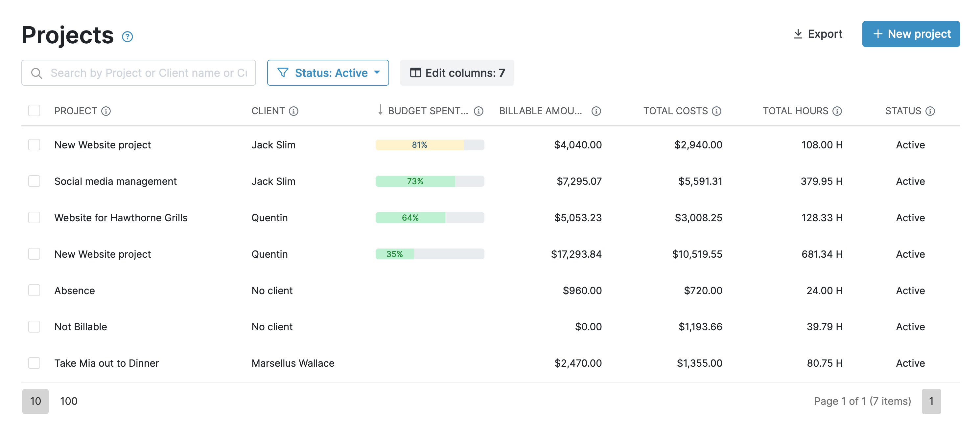Go to page 1 in pagination

(x=931, y=401)
